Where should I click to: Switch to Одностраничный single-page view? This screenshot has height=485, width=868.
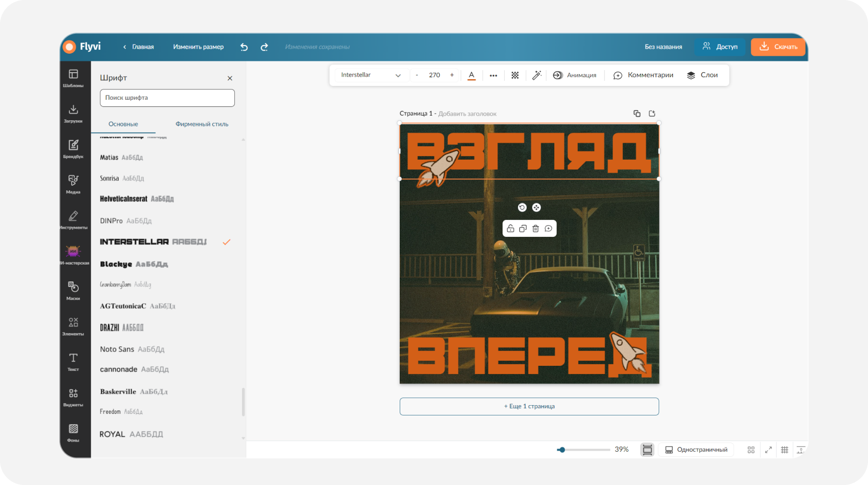point(696,450)
